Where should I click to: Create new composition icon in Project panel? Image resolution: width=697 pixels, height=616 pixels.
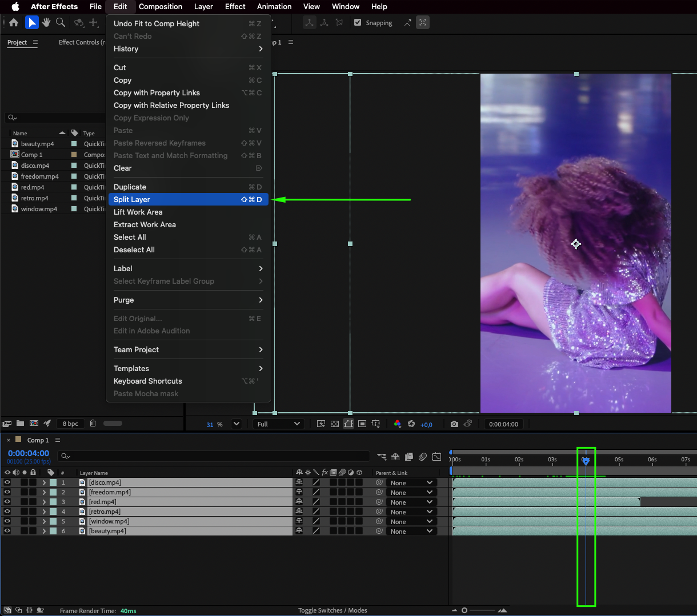[34, 424]
